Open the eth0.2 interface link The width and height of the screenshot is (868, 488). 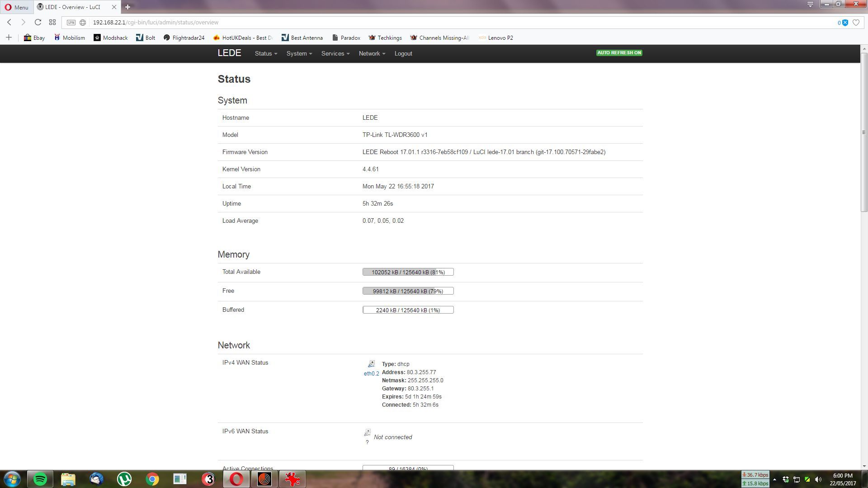[x=371, y=374]
